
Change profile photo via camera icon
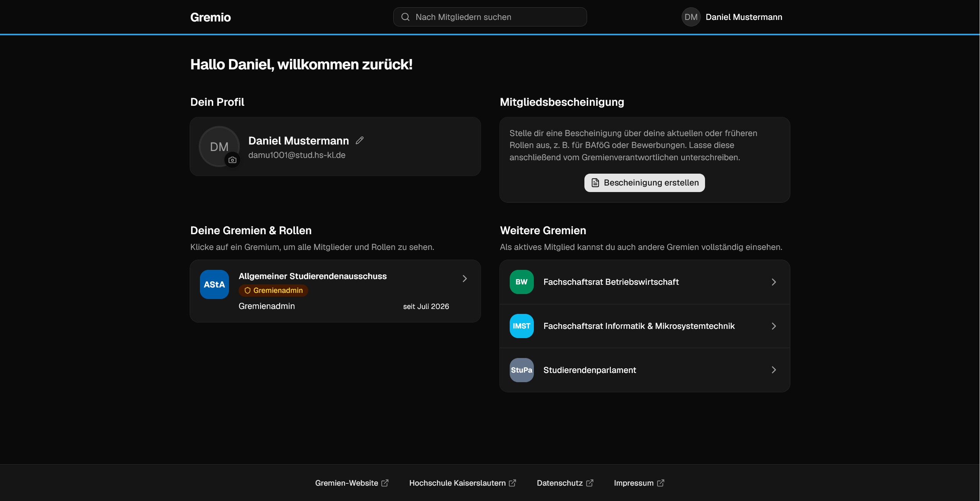click(232, 160)
